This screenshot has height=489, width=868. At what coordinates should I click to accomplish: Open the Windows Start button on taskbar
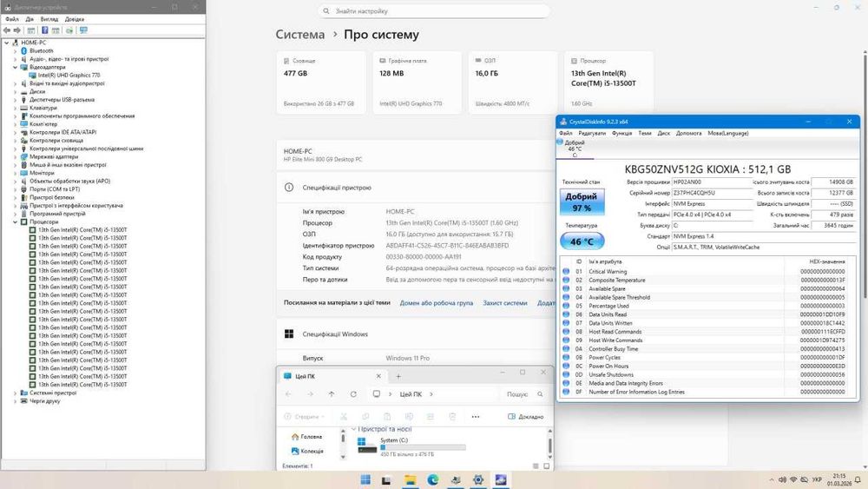365,479
